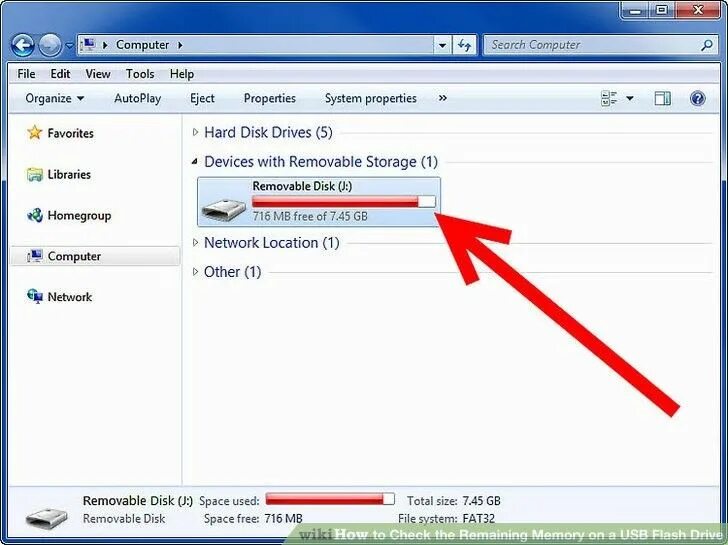Expand Hard Disk Drives group
Screen dimensions: 728x545
pos(195,132)
